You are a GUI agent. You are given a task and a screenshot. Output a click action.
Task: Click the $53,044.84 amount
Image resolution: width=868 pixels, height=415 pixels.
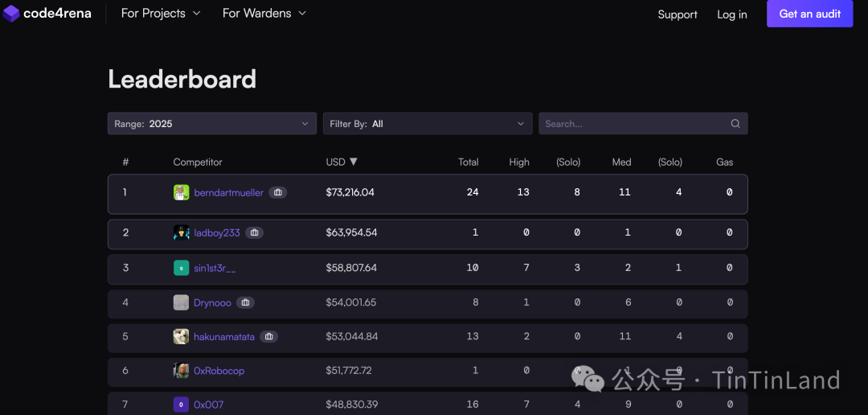point(352,336)
